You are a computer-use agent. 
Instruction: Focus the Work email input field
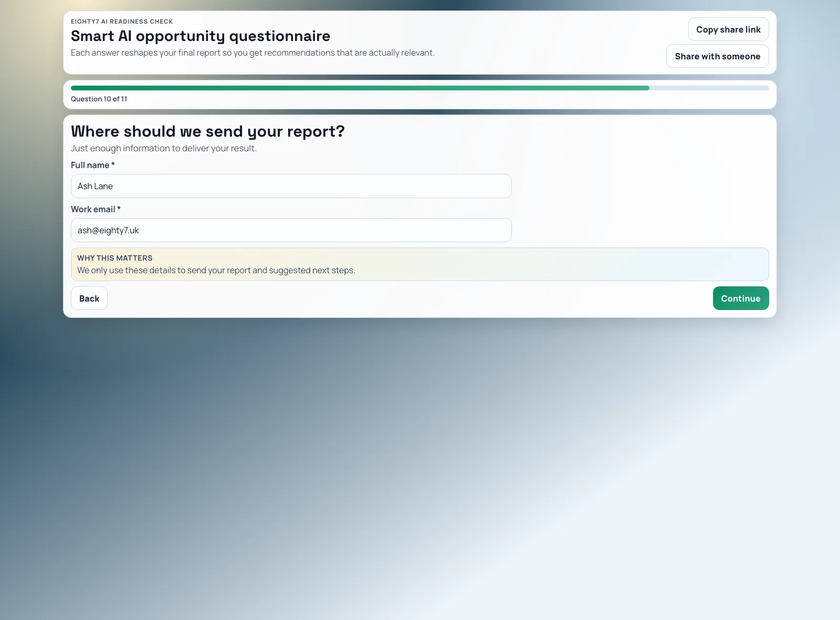[291, 230]
